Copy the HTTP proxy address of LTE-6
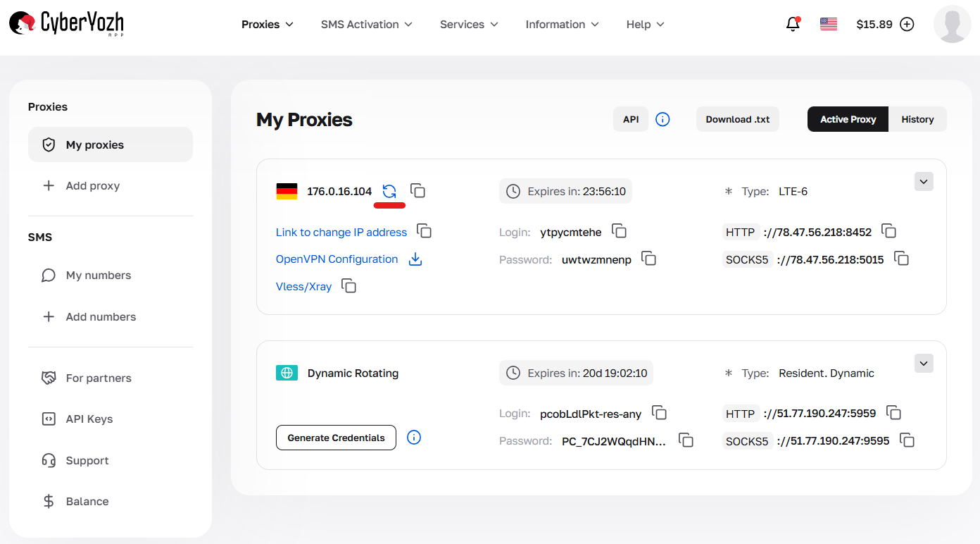 point(888,230)
